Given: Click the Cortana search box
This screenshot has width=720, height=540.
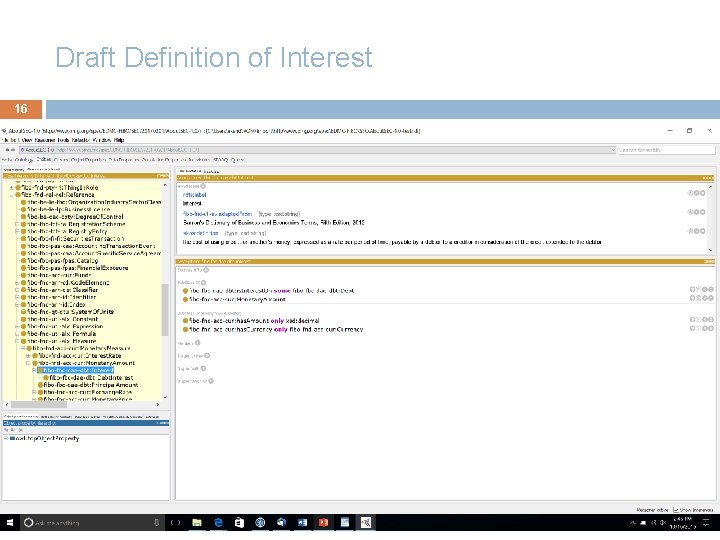Looking at the screenshot, I should click(92, 523).
